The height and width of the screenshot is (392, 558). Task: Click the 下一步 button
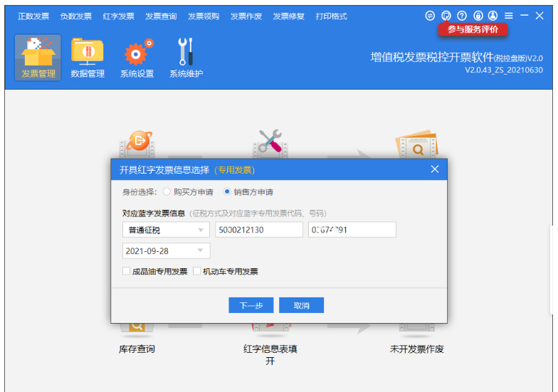tap(251, 305)
